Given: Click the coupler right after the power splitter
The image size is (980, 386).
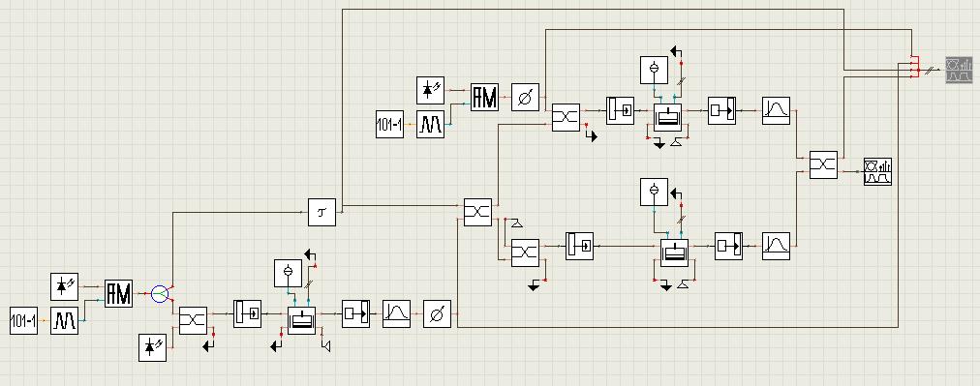Looking at the screenshot, I should [x=193, y=320].
